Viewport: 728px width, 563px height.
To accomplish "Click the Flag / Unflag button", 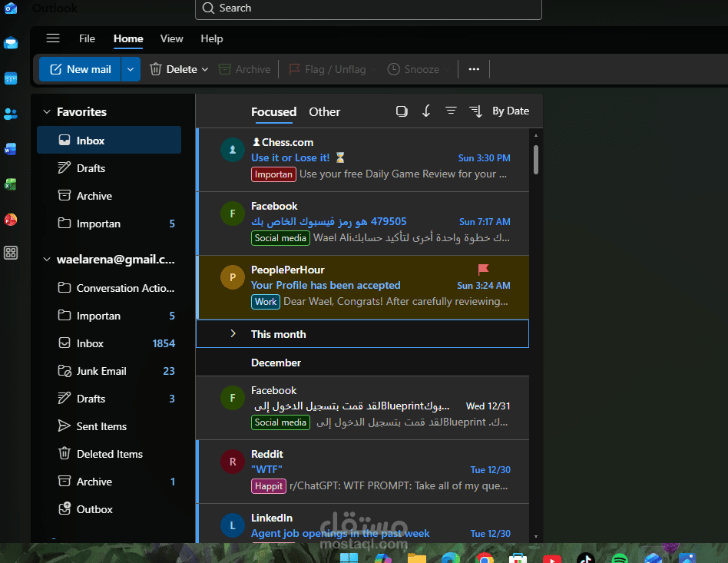I will [x=327, y=69].
